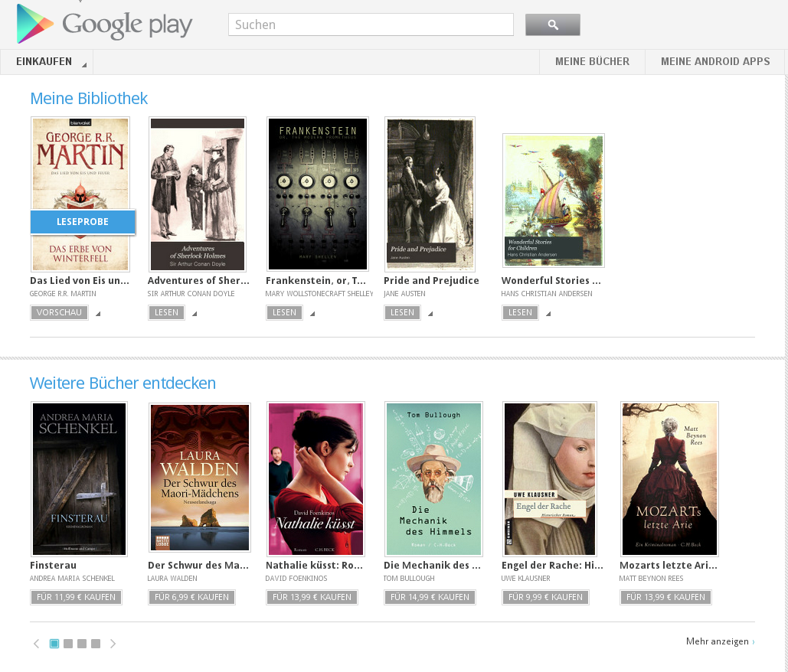788x672 pixels.
Task: Buy Engel der Rache for 9,99 €
Action: click(x=545, y=597)
